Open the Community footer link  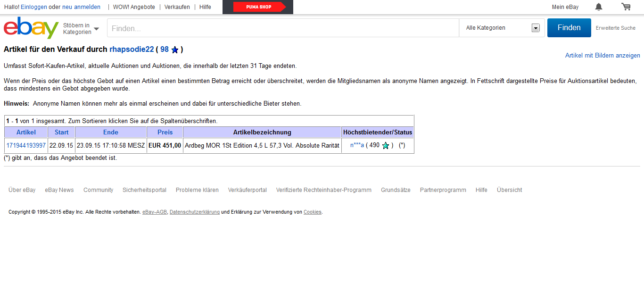pyautogui.click(x=99, y=190)
